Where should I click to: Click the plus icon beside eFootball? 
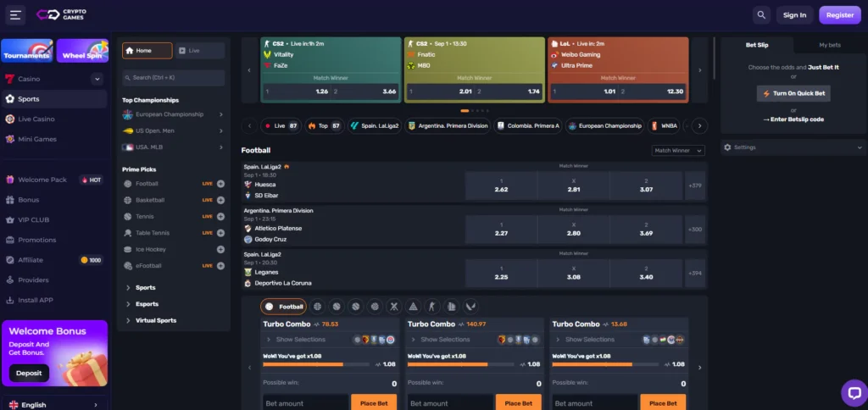pos(220,266)
